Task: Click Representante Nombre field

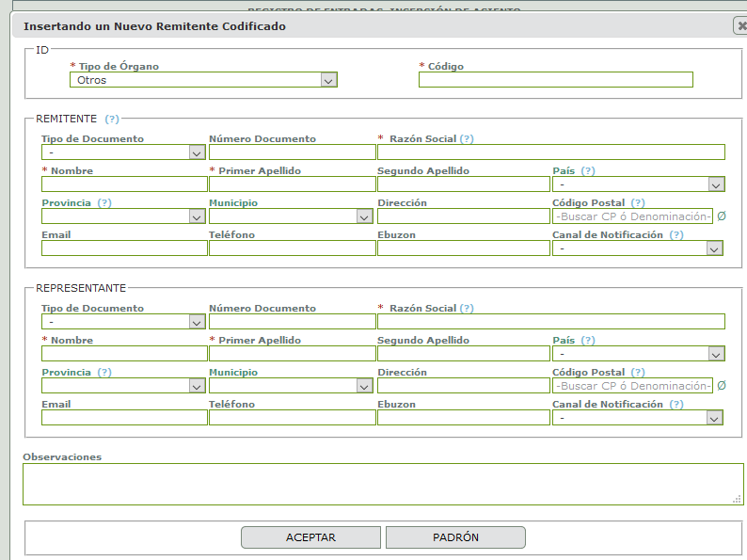Action: 124,354
